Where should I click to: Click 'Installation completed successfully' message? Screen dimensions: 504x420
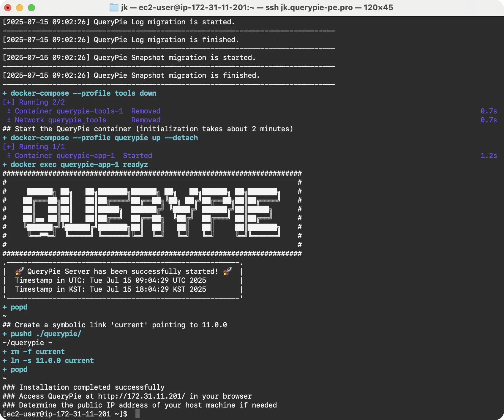coord(92,387)
